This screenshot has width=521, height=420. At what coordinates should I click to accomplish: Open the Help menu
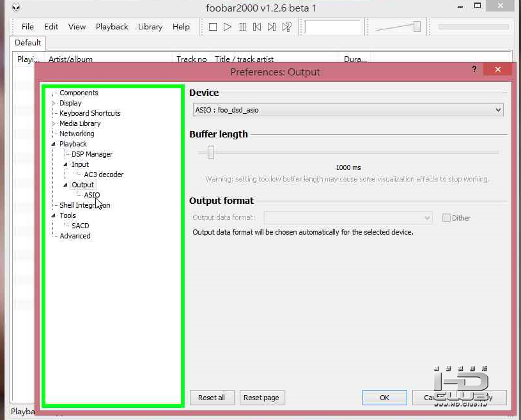(x=181, y=27)
